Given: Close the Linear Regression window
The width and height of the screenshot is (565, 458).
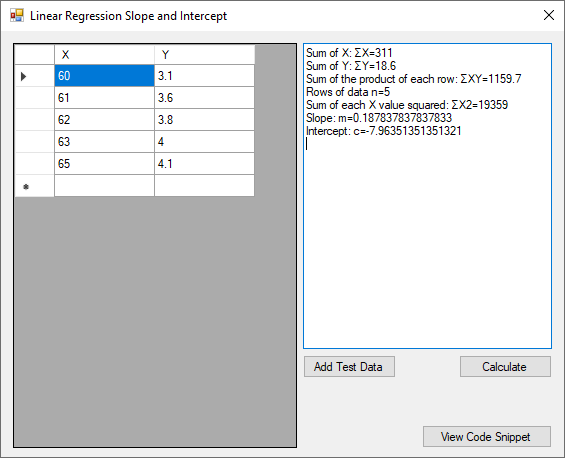Looking at the screenshot, I should (x=549, y=15).
